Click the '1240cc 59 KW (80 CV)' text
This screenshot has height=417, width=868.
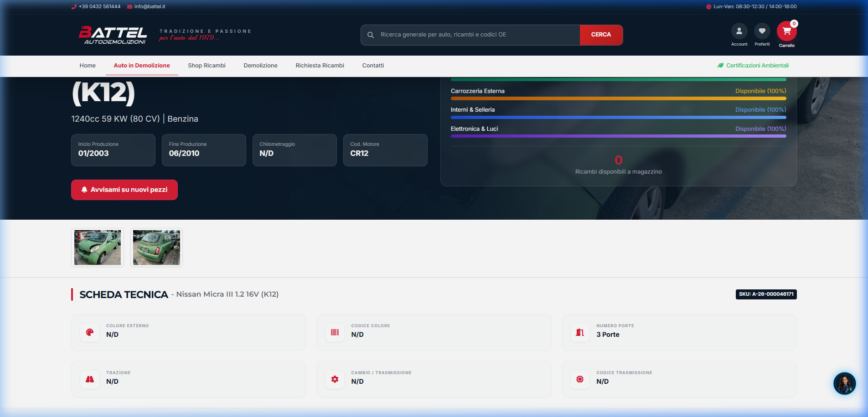click(x=115, y=119)
